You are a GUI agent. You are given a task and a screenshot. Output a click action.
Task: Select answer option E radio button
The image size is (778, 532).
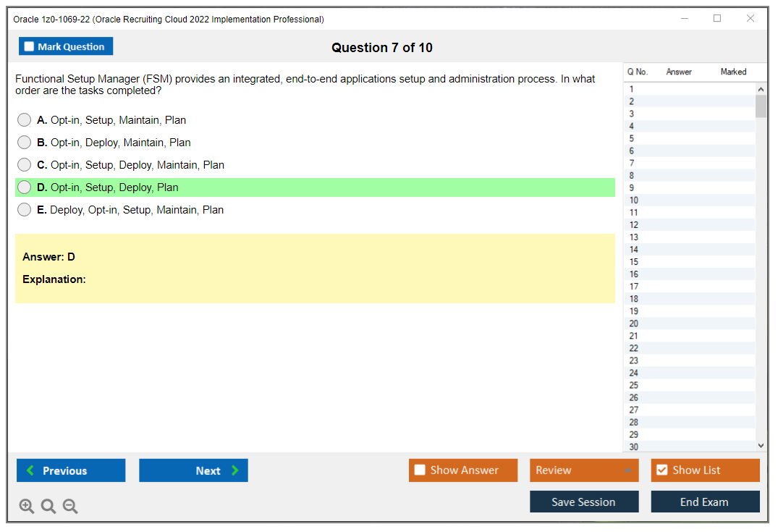(x=24, y=209)
